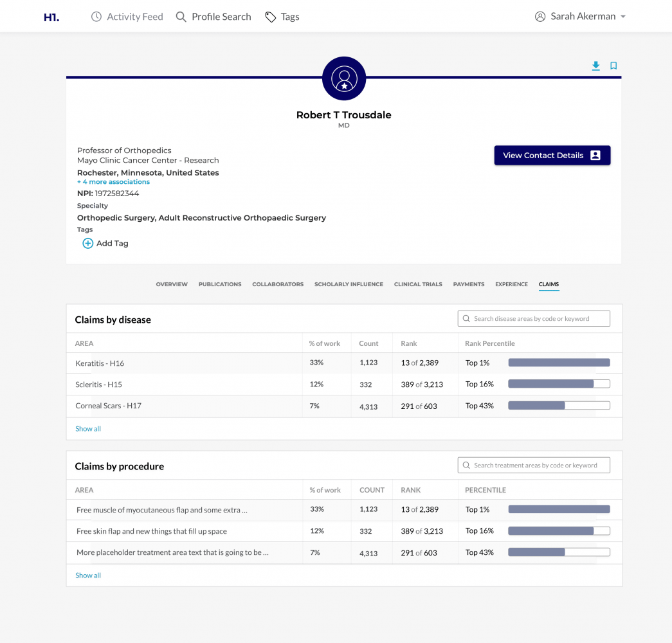
Task: Click the Keratitis H16 percentile bar
Action: [559, 363]
